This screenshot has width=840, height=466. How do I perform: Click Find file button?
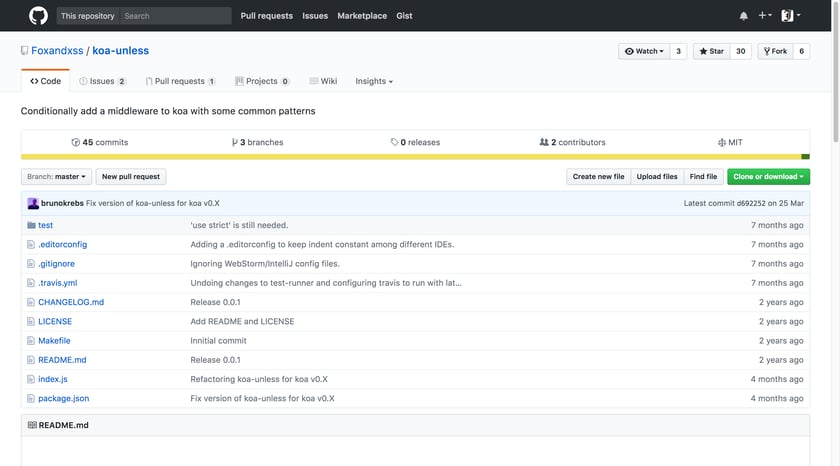pos(703,177)
